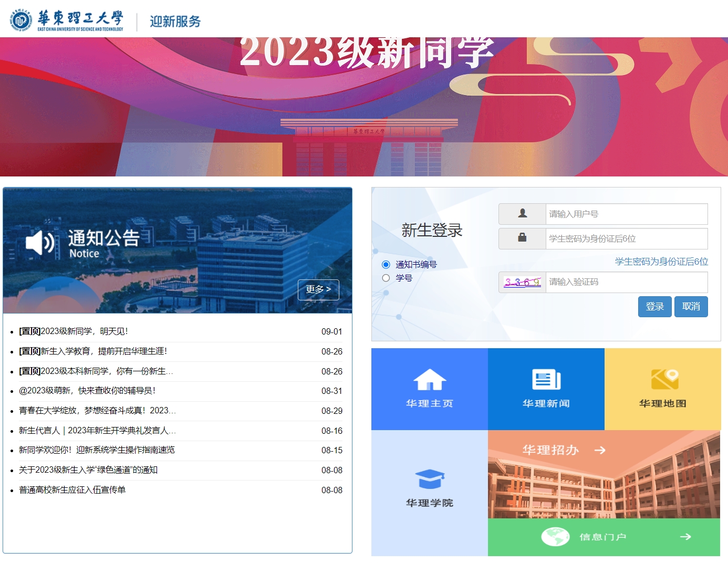Click the 迎新服务 header title
The width and height of the screenshot is (728, 563).
pyautogui.click(x=175, y=22)
